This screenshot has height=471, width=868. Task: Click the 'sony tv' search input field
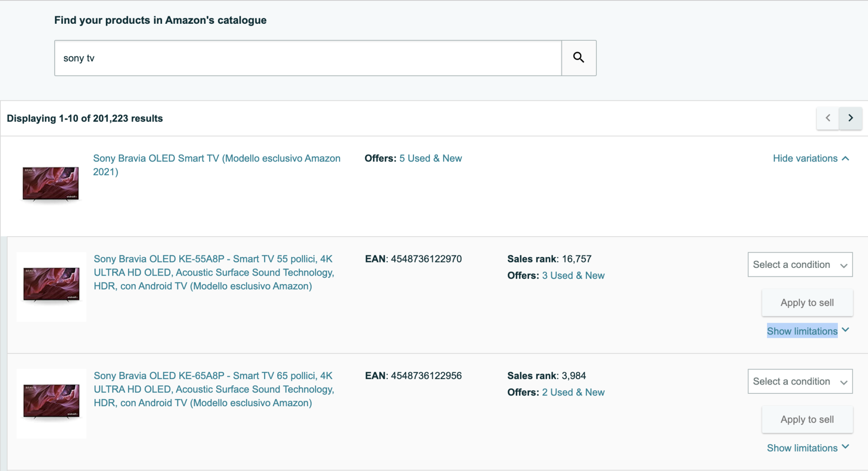pos(308,58)
